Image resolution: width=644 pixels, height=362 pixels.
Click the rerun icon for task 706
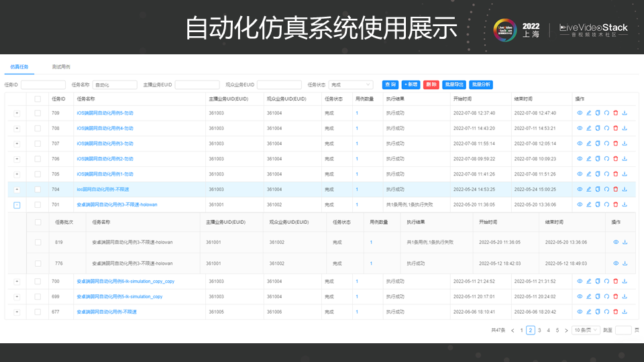point(606,158)
